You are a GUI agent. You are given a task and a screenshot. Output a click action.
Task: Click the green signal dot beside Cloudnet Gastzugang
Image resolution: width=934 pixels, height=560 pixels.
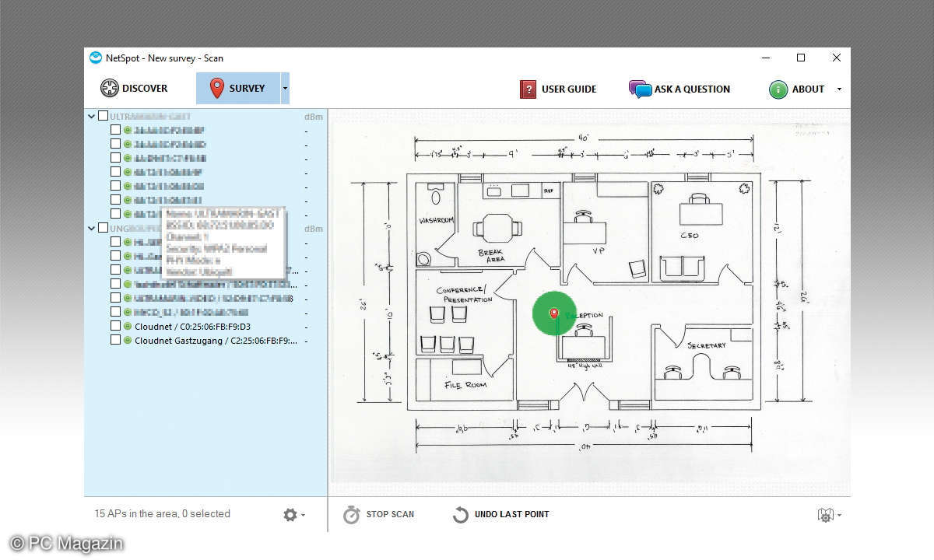[128, 340]
